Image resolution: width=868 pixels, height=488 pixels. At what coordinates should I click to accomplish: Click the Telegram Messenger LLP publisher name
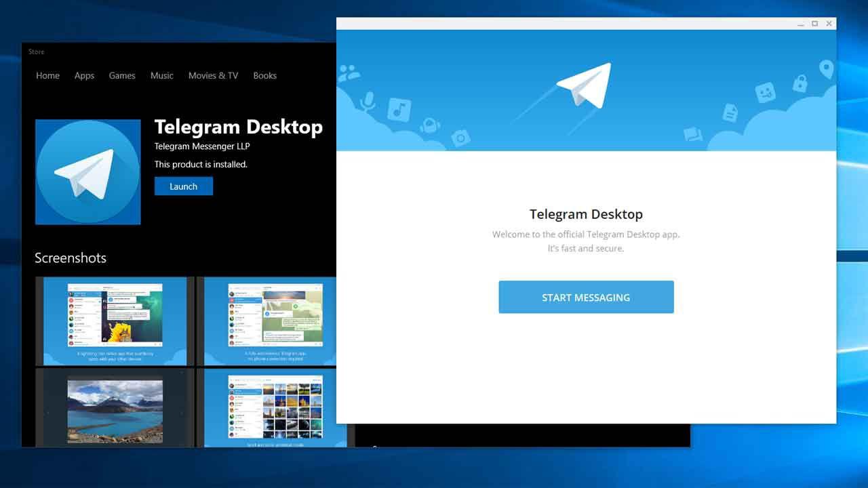click(x=202, y=146)
